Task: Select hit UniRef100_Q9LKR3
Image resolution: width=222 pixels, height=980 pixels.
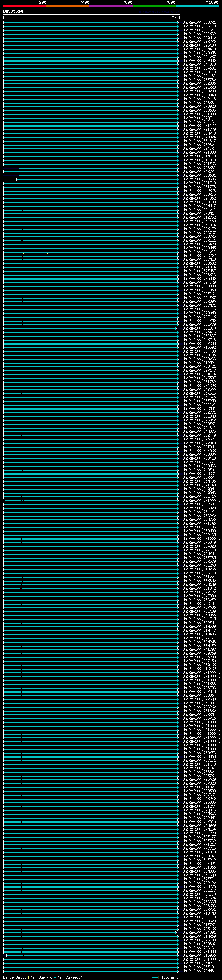Action: tap(199, 88)
